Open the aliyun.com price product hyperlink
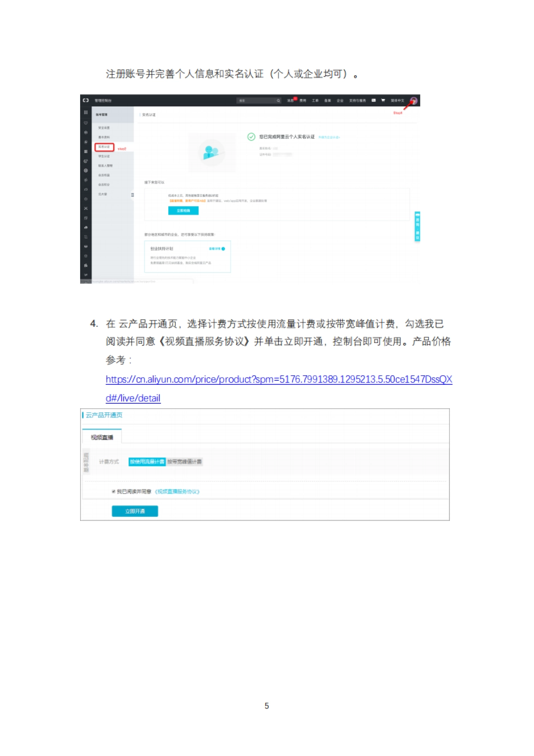 point(279,379)
